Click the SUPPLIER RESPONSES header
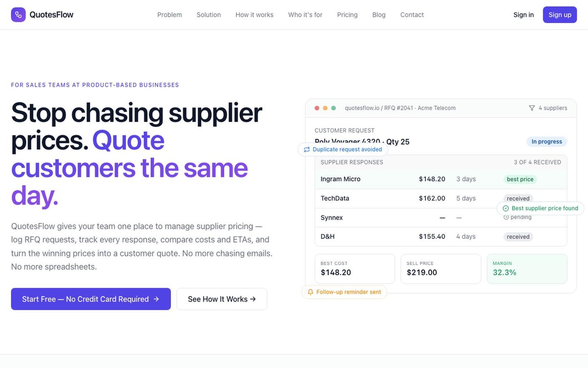This screenshot has width=588, height=368. pyautogui.click(x=352, y=162)
